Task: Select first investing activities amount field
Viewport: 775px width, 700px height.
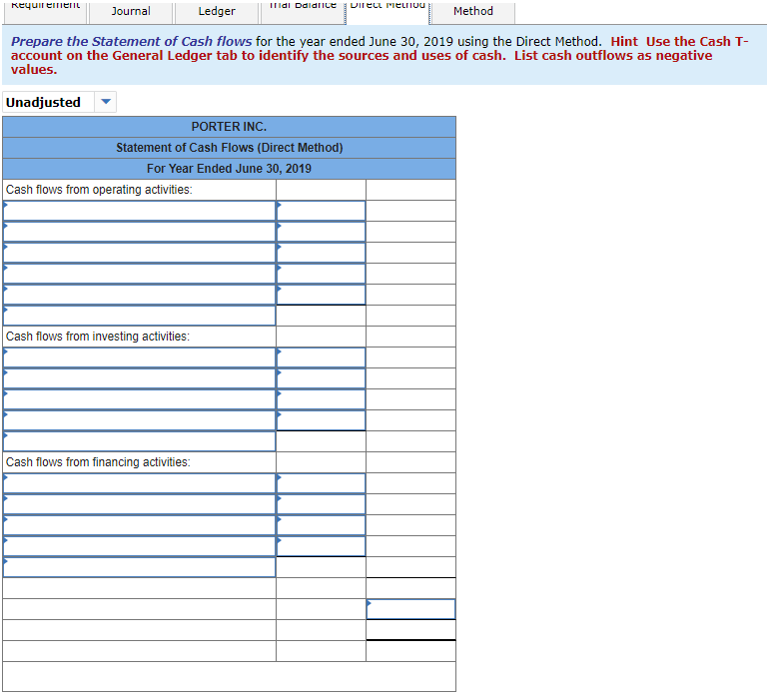Action: click(321, 357)
